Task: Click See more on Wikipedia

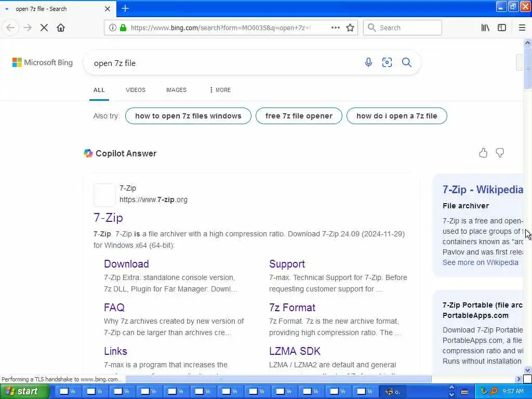Action: pyautogui.click(x=480, y=262)
